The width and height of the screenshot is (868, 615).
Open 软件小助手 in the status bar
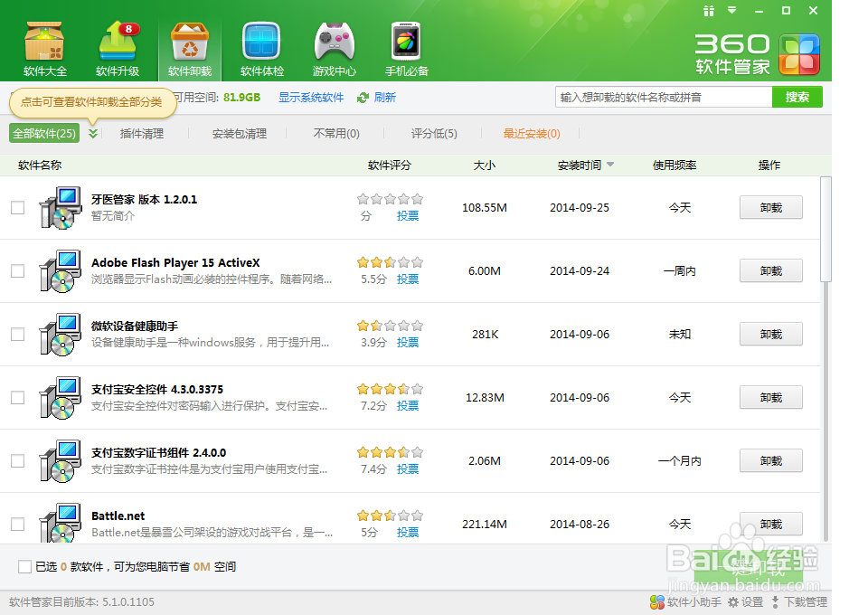[685, 601]
